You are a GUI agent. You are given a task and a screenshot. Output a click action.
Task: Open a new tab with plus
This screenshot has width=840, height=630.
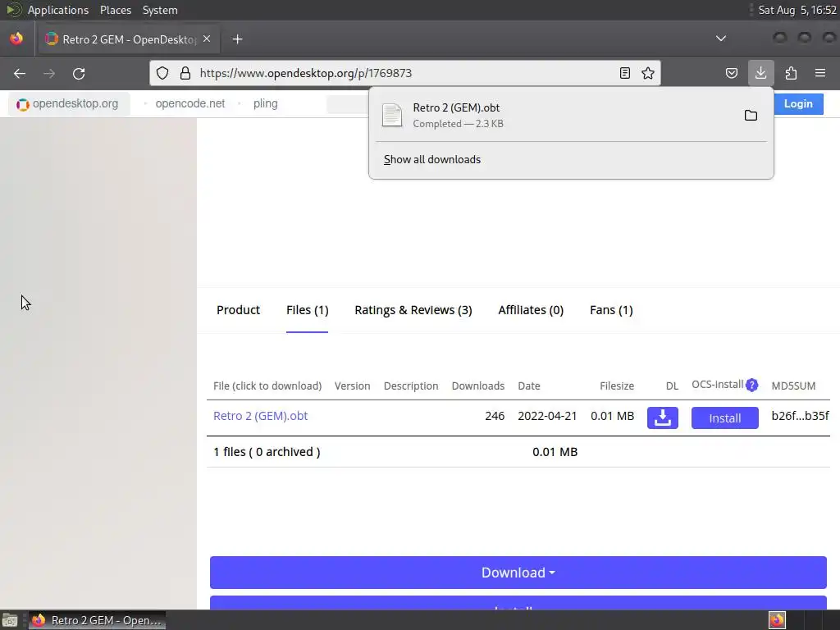tap(237, 39)
